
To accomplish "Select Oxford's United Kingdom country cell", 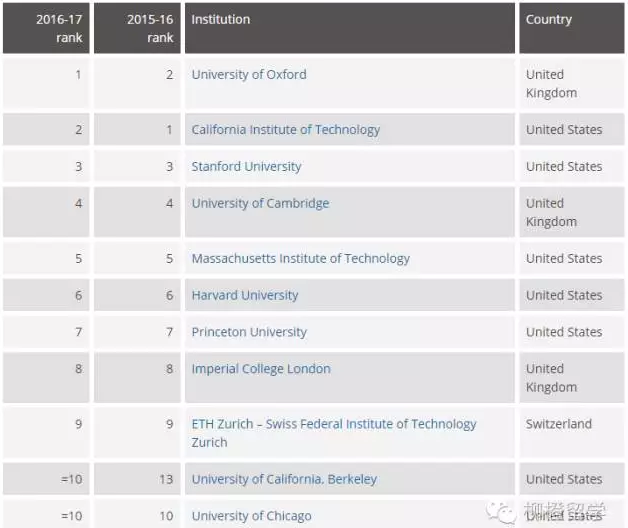I will 572,83.
